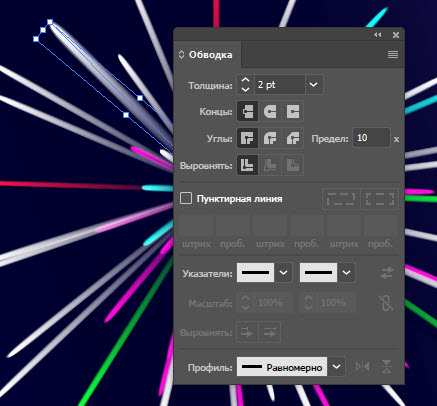The width and height of the screenshot is (437, 406).
Task: Open the Толщина weight dropdown
Action: [314, 85]
